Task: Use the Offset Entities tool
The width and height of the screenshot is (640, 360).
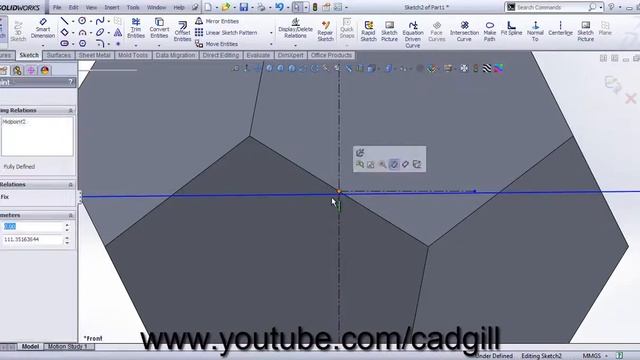Action: (x=182, y=31)
